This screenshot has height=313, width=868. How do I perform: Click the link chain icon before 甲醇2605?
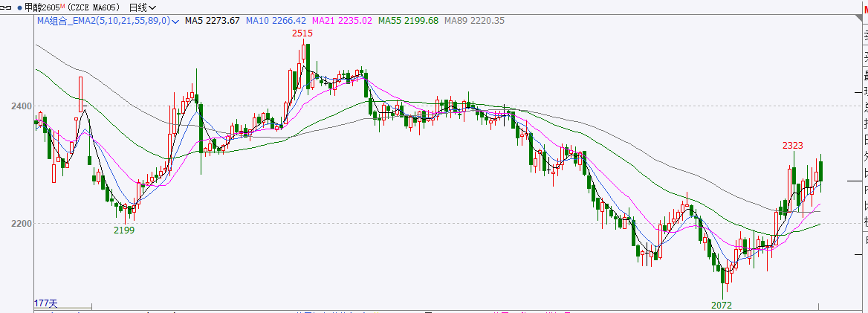(7, 7)
